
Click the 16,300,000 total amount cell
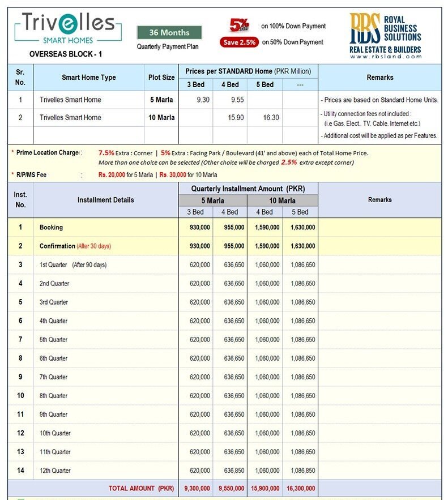[300, 489]
